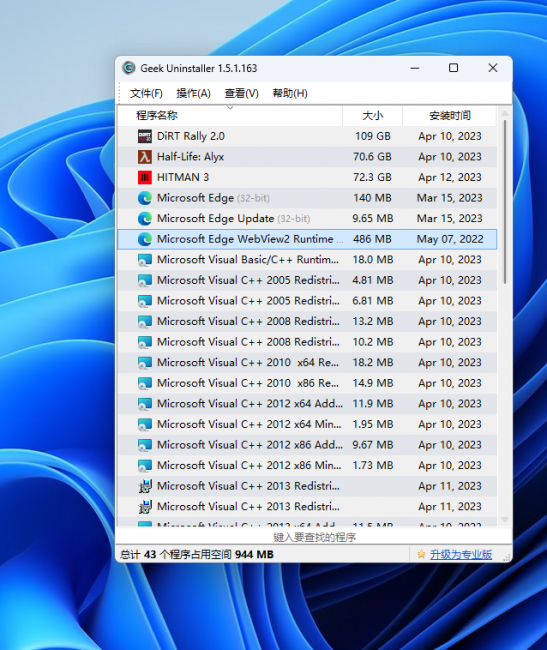
Task: Click the May 07, 2022 install date
Action: (450, 239)
